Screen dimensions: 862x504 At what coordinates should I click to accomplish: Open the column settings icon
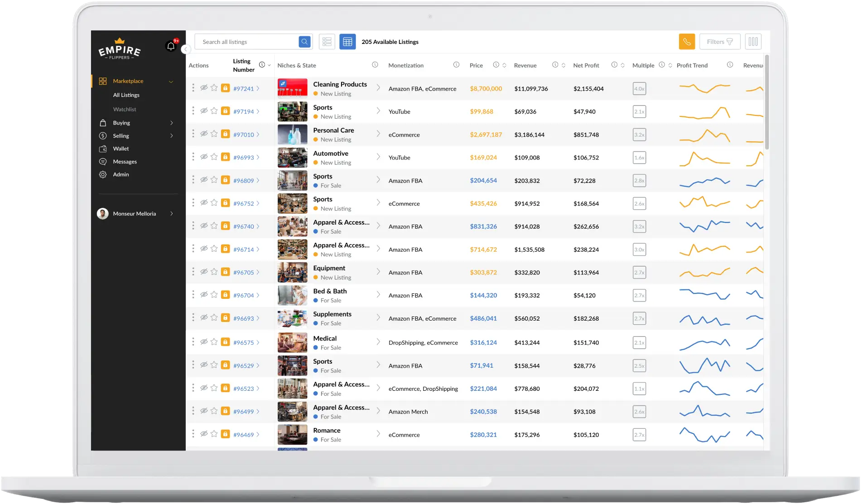[x=753, y=42]
